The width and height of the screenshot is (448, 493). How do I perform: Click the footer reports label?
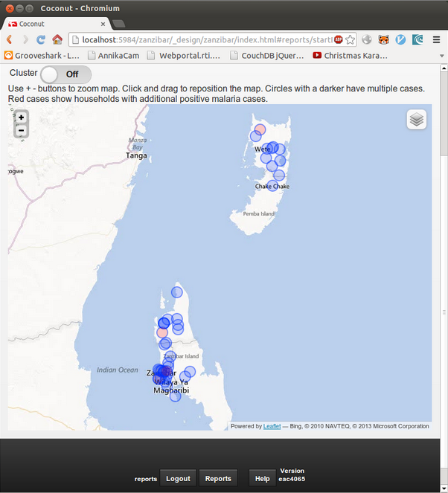pyautogui.click(x=146, y=479)
